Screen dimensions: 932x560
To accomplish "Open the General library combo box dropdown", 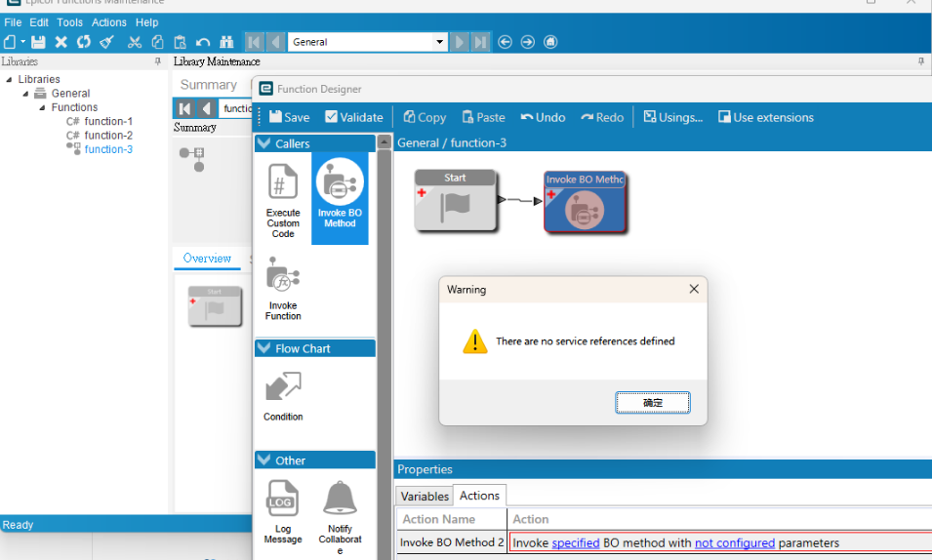I will [x=439, y=42].
